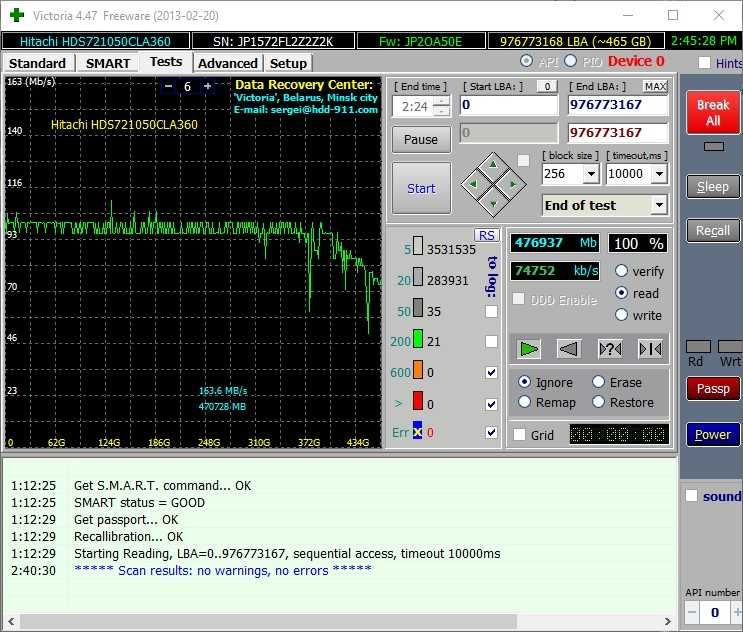Viewport: 743px width, 632px height.
Task: Click the RS reset statistics button
Action: pos(487,235)
